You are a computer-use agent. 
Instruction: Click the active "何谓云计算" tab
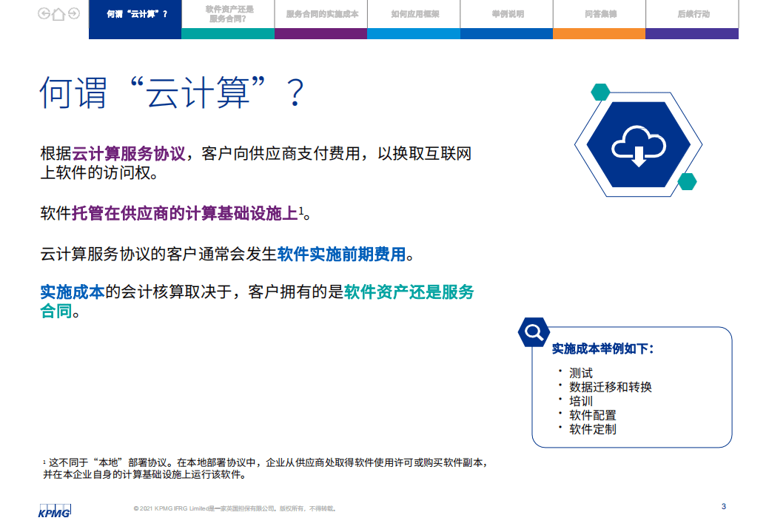tap(134, 16)
